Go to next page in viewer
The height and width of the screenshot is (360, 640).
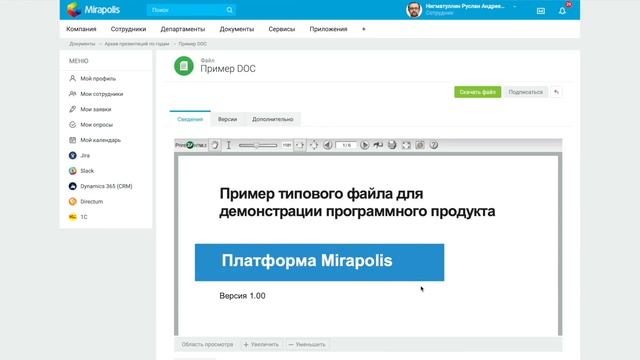364,145
